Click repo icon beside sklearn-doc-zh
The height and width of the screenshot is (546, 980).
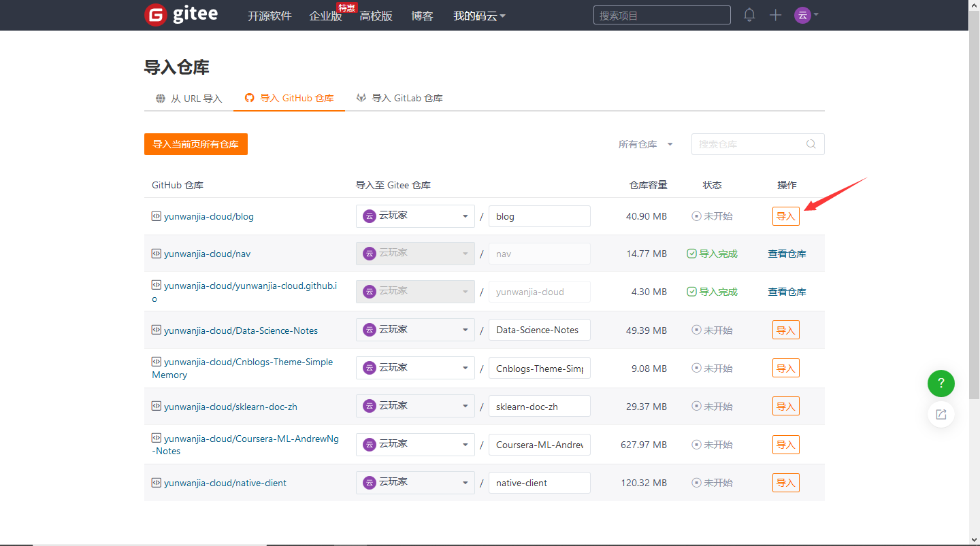click(157, 407)
